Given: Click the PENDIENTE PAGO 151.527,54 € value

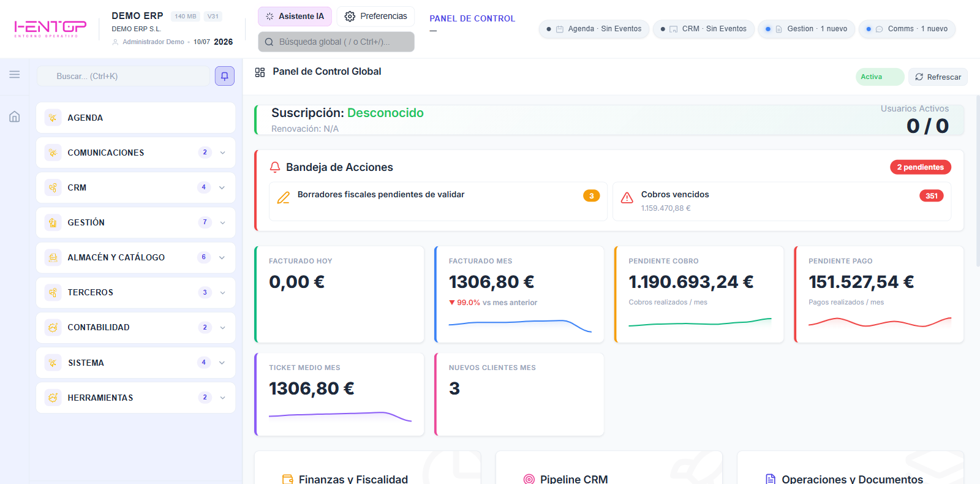Looking at the screenshot, I should click(x=861, y=282).
